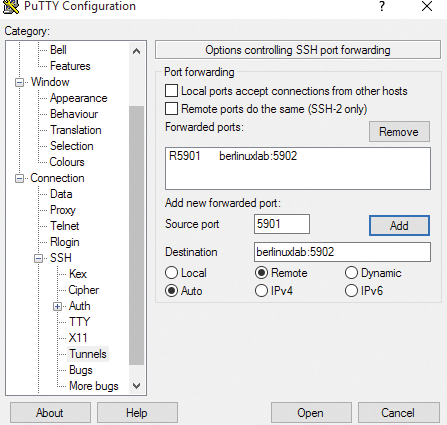Select the Window category
This screenshot has width=447, height=425.
coord(50,82)
